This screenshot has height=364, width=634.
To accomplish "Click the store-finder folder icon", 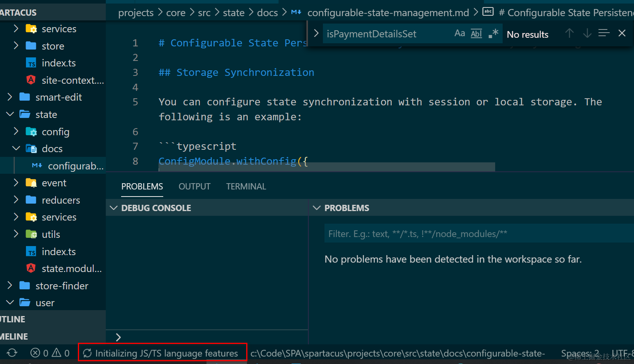I will tap(25, 285).
